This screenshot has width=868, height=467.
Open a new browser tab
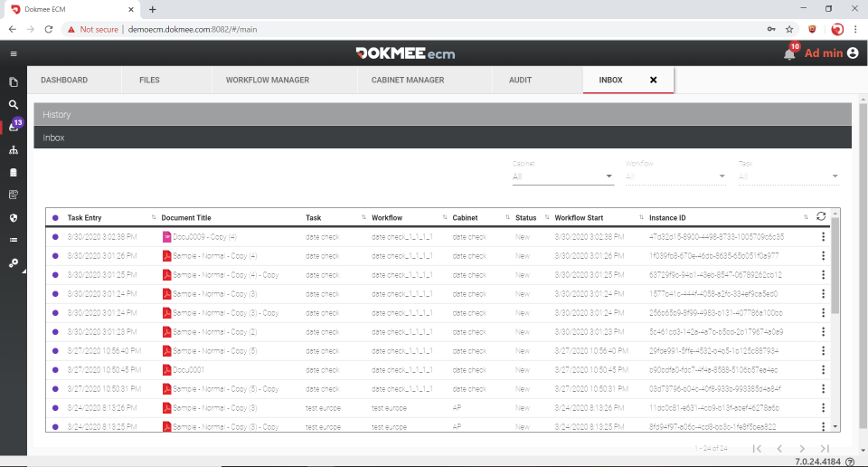coord(152,9)
